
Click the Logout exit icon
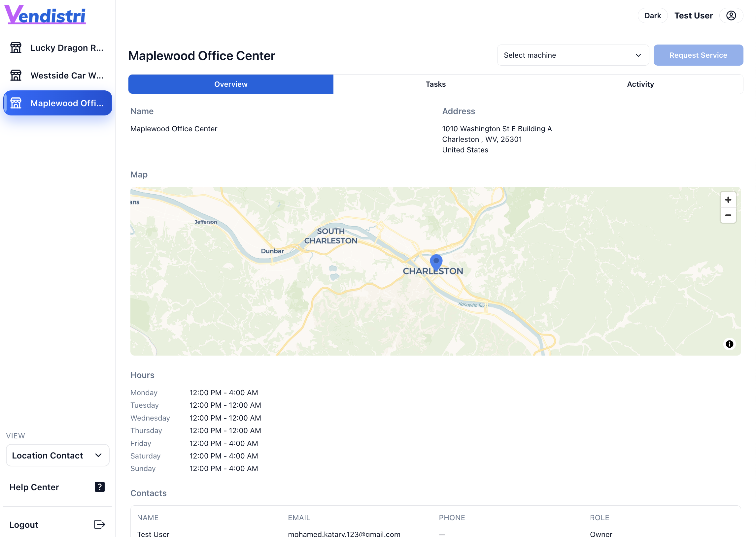(99, 524)
